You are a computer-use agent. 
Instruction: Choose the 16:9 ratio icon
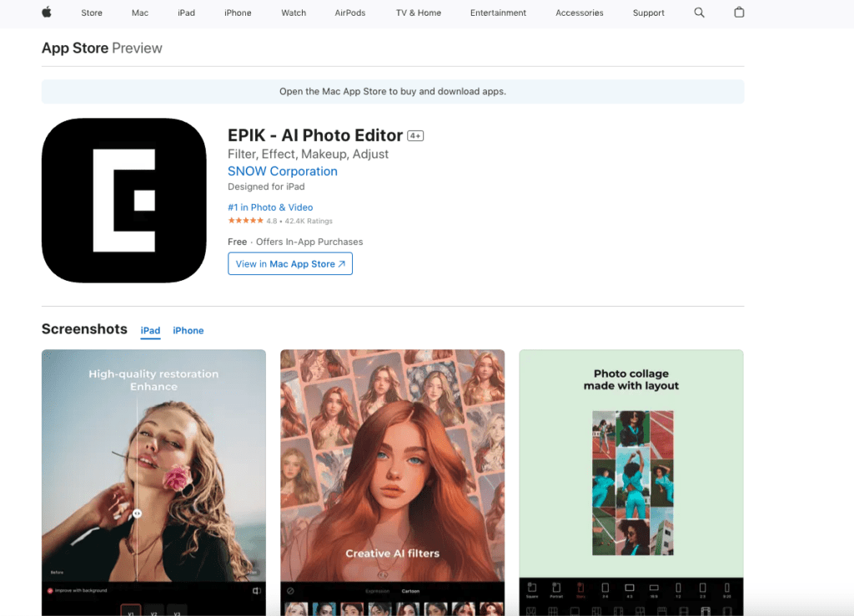654,589
